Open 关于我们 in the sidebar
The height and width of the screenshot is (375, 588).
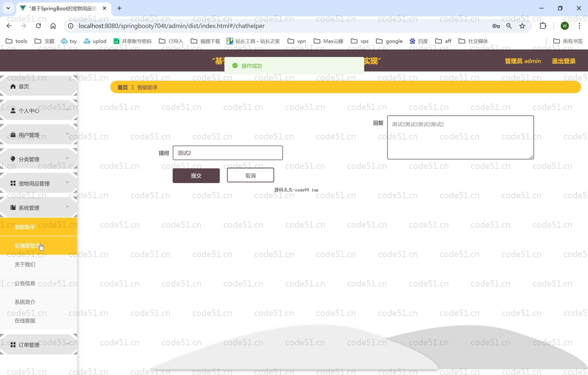coord(38,264)
